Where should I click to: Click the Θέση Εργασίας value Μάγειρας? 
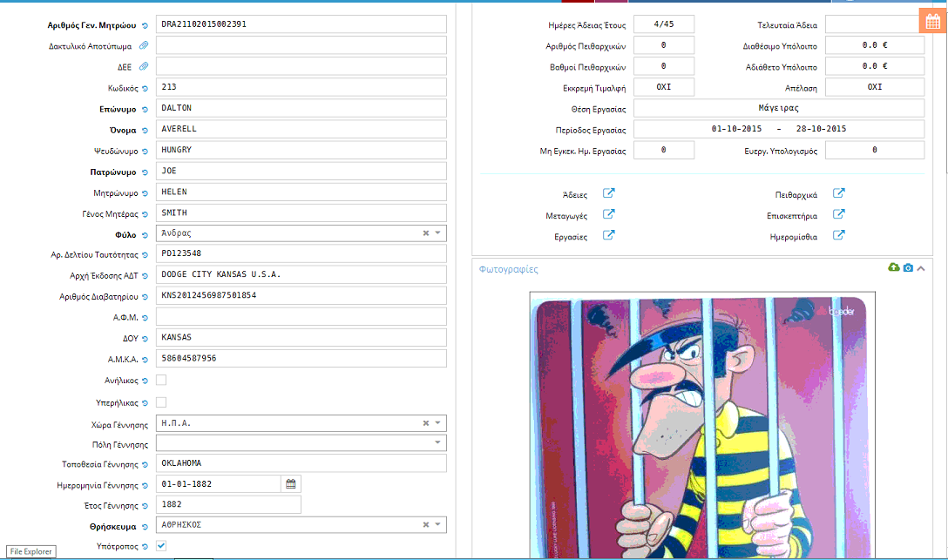pos(779,108)
